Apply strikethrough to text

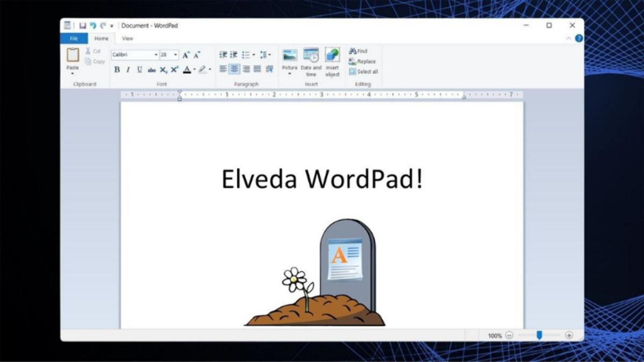tap(152, 69)
